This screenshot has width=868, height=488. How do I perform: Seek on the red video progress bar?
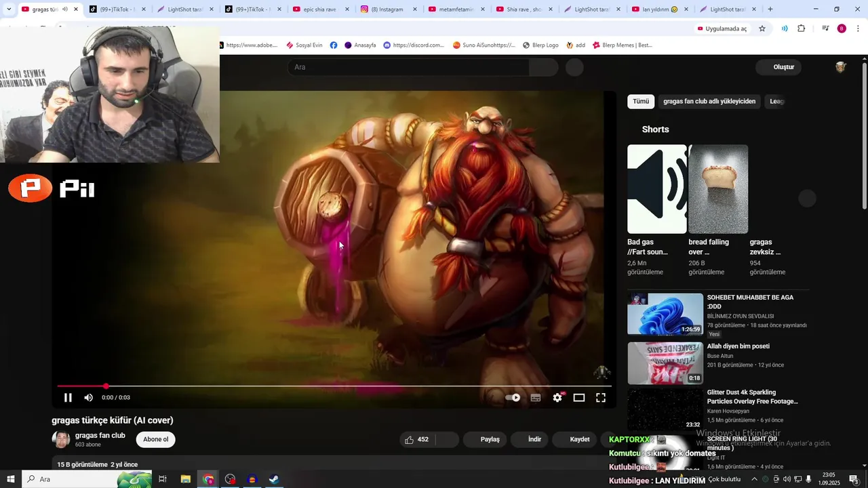tap(335, 386)
